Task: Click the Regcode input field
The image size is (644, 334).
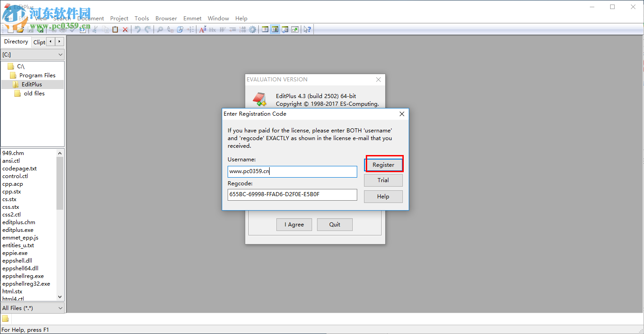Action: (292, 195)
